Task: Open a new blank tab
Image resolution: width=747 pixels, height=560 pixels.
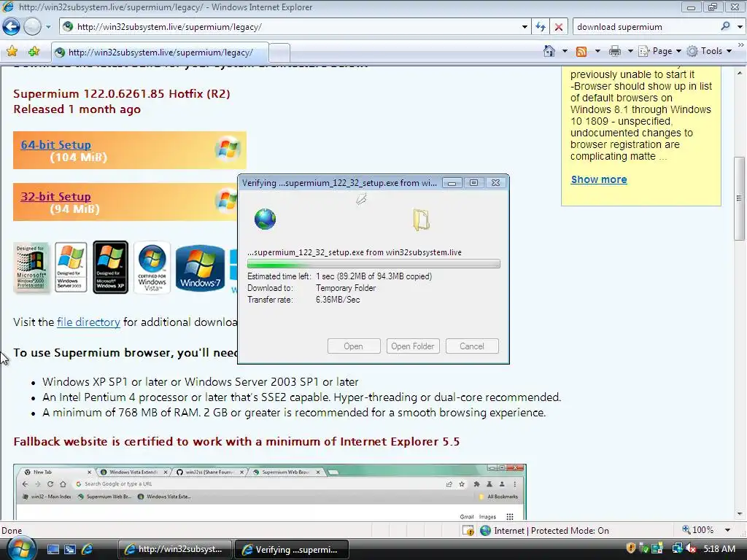Action: 279,52
